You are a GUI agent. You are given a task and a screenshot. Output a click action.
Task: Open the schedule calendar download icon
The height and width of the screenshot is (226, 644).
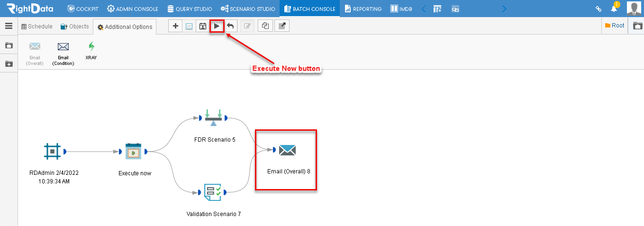(203, 26)
